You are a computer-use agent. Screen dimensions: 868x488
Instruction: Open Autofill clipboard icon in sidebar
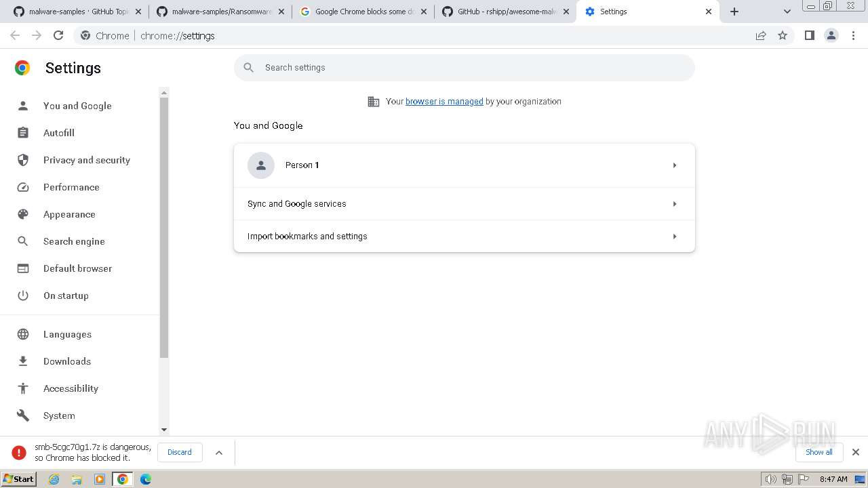click(23, 133)
